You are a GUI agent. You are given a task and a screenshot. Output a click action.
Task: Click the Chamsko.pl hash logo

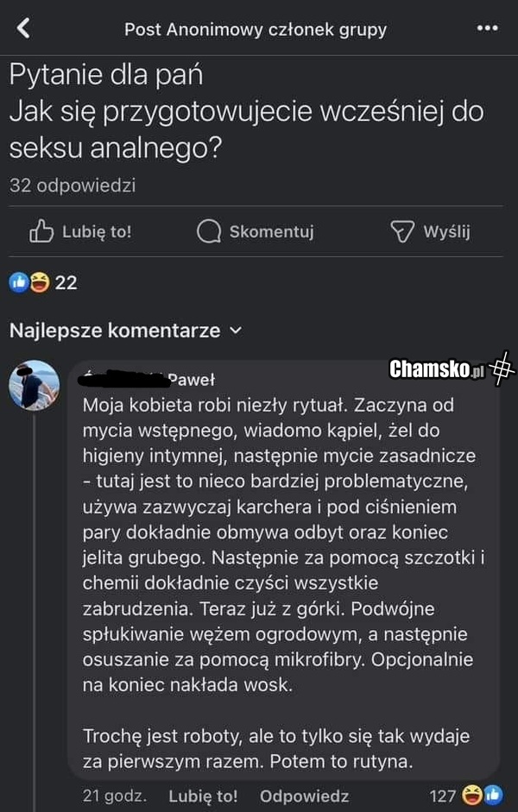point(501,370)
